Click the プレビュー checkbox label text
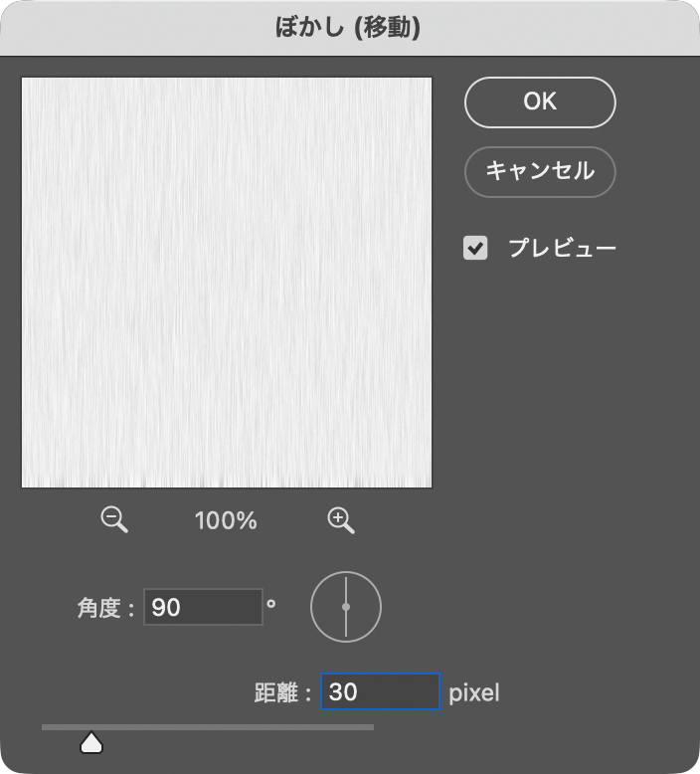700x774 pixels. tap(562, 248)
